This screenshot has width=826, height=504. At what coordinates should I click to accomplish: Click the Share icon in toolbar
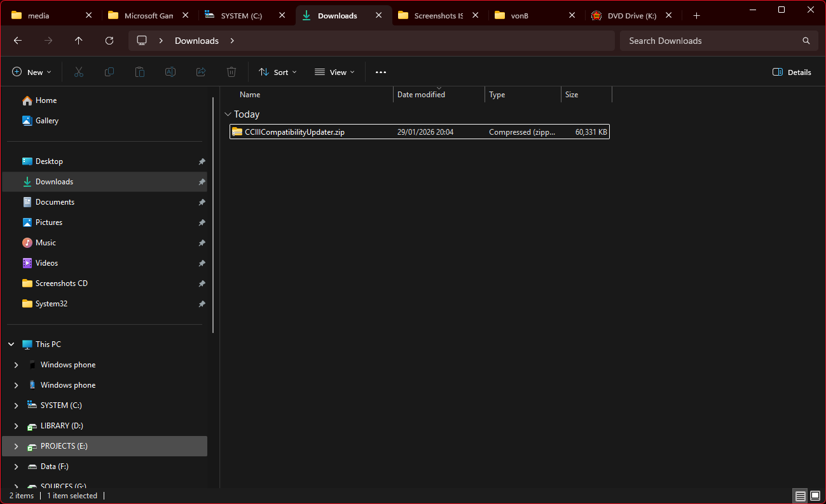point(201,72)
